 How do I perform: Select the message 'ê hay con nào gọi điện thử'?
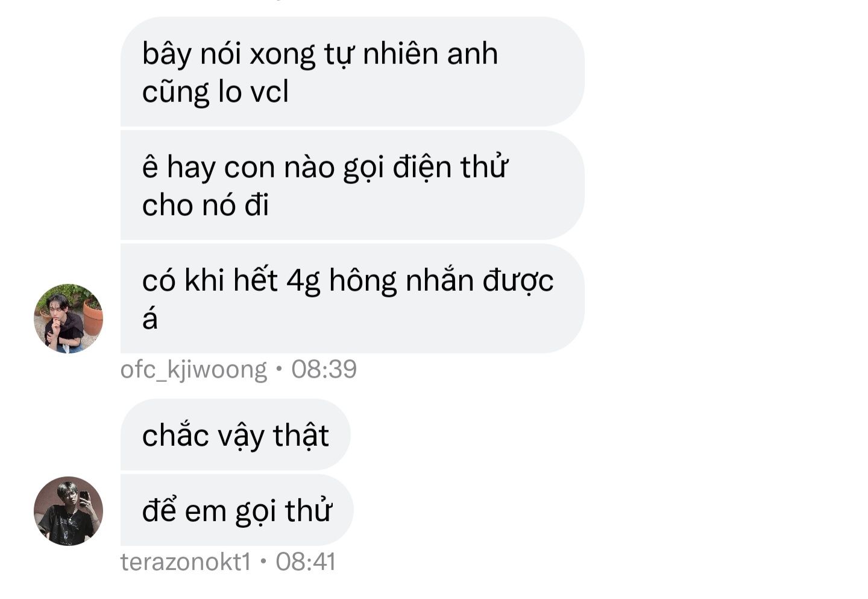point(353,185)
